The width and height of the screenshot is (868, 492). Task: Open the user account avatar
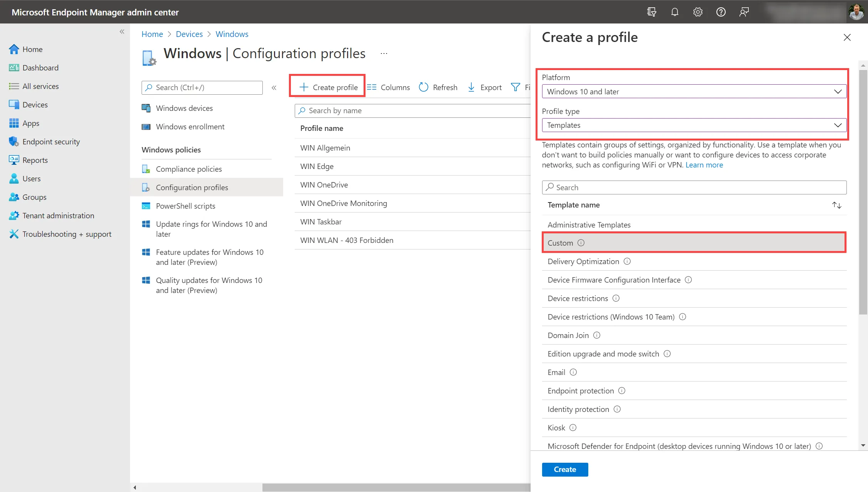856,12
